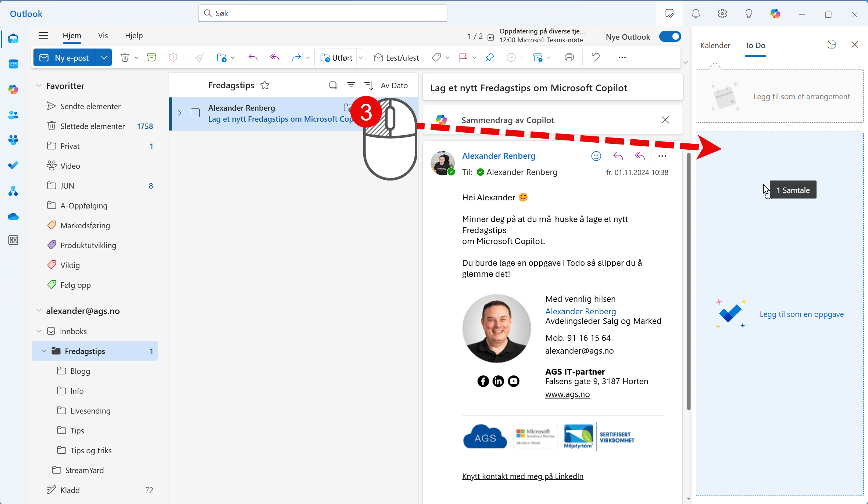The height and width of the screenshot is (504, 868).
Task: Click the reading pane vertical scrollbar
Action: [689, 281]
